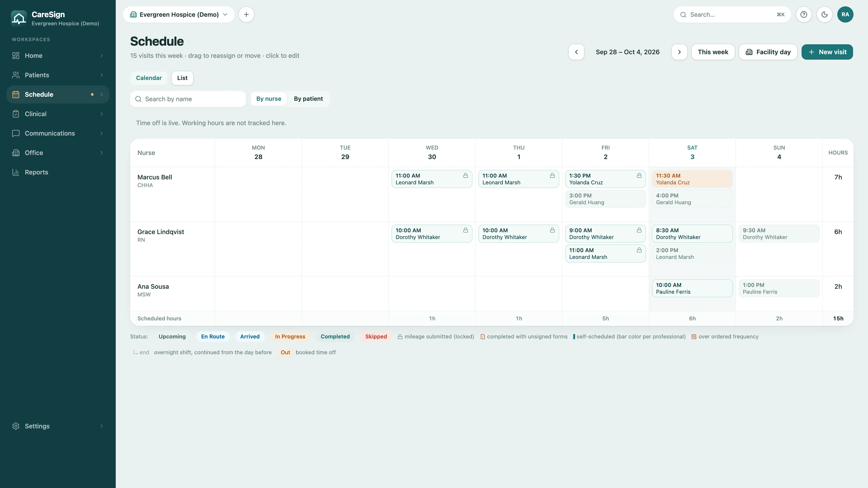
Task: Click the CareSign house logo icon
Action: click(x=19, y=18)
